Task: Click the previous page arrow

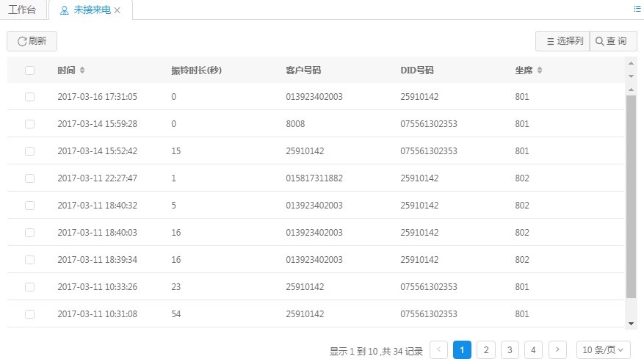Action: tap(438, 350)
